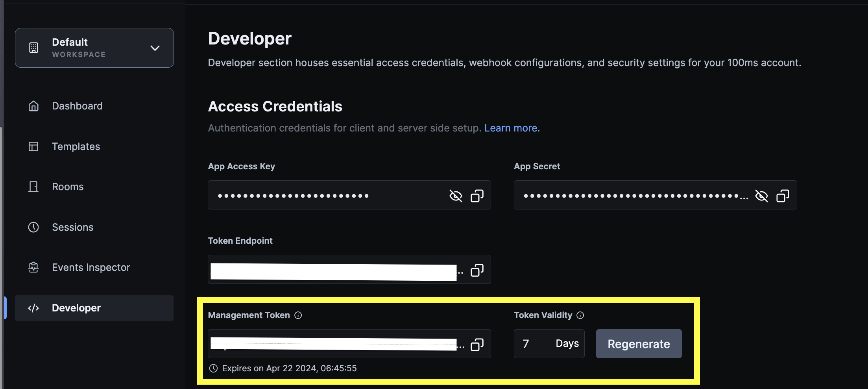Open the Templates section
This screenshot has width=868, height=389.
coord(76,147)
